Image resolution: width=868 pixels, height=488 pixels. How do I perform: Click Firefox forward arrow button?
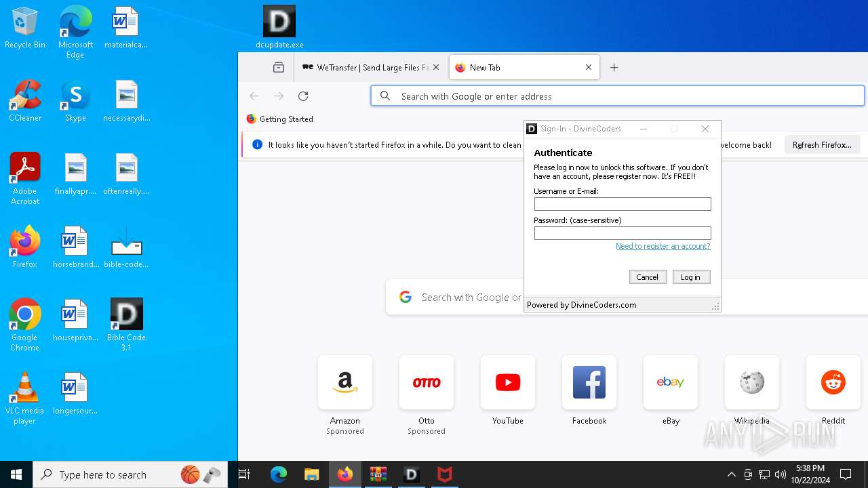click(x=279, y=96)
